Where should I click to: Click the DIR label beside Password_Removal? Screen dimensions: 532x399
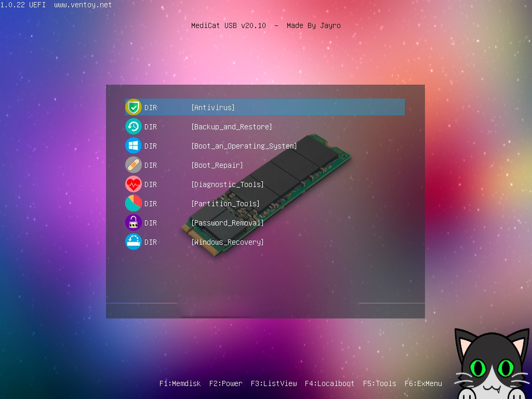pos(151,223)
